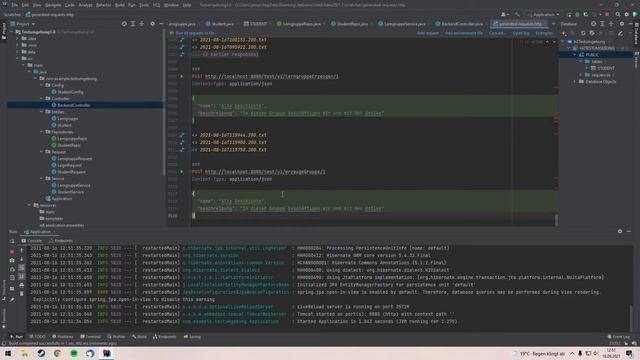Viewport: 640px width, 360px height.
Task: Expand the Database Objects node
Action: 575,82
